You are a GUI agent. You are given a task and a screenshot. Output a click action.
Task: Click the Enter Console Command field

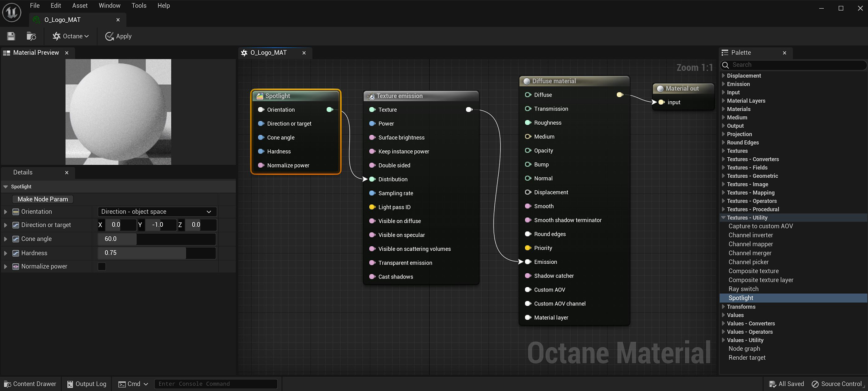216,384
